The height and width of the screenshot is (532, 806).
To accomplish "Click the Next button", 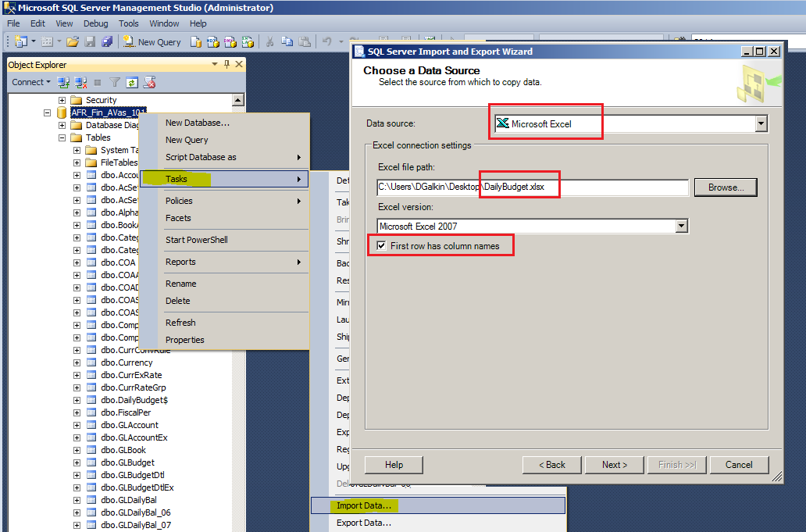I will 615,465.
